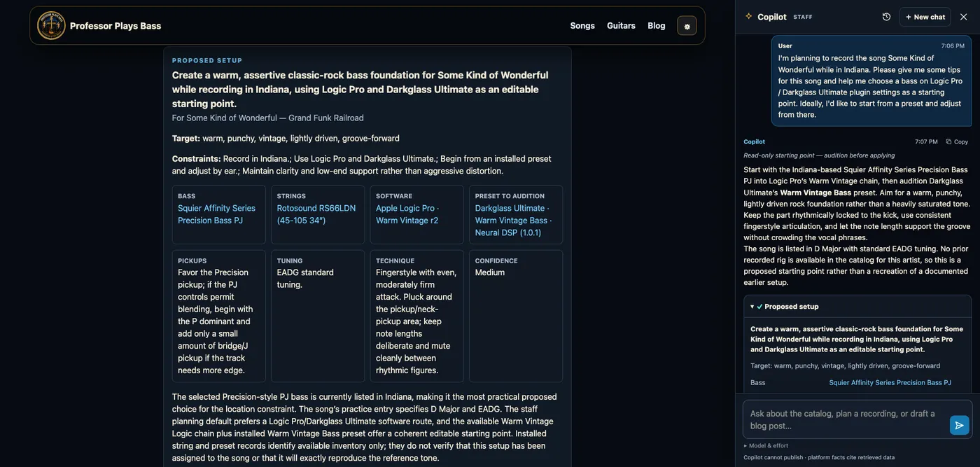980x467 pixels.
Task: Click the STAFF badge next to Copilot
Action: pyautogui.click(x=803, y=17)
